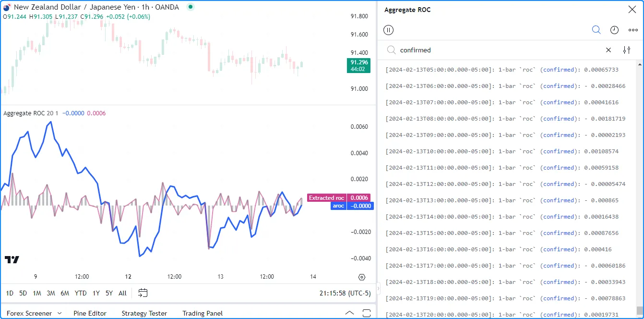Screen dimensions: 644x319
Task: Open the Strategy Tester tab
Action: 144,313
